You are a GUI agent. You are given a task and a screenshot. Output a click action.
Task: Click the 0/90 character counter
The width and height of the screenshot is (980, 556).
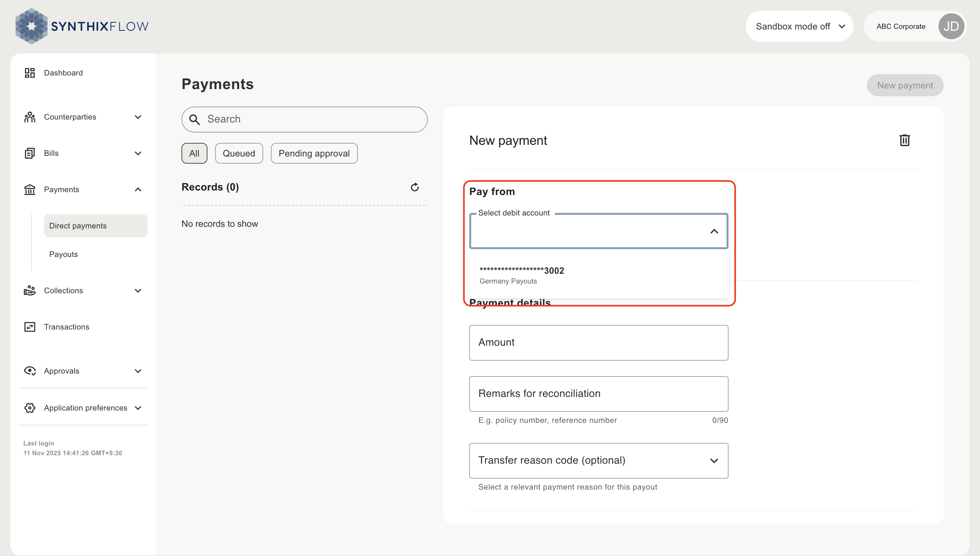(x=720, y=420)
